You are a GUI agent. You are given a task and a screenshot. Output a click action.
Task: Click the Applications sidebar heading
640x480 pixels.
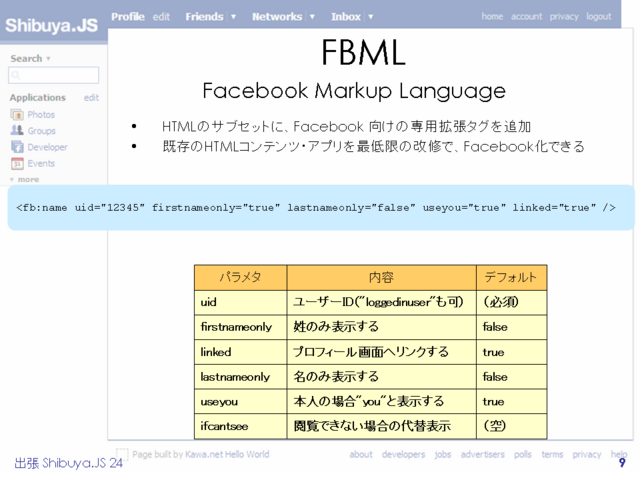(38, 98)
